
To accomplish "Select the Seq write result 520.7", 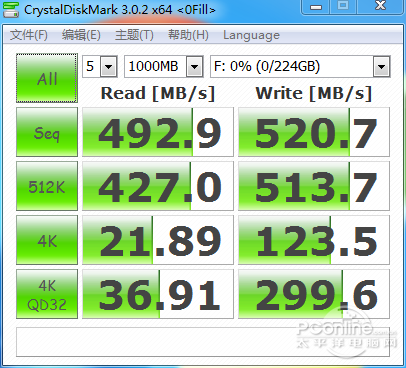I will pyautogui.click(x=314, y=132).
